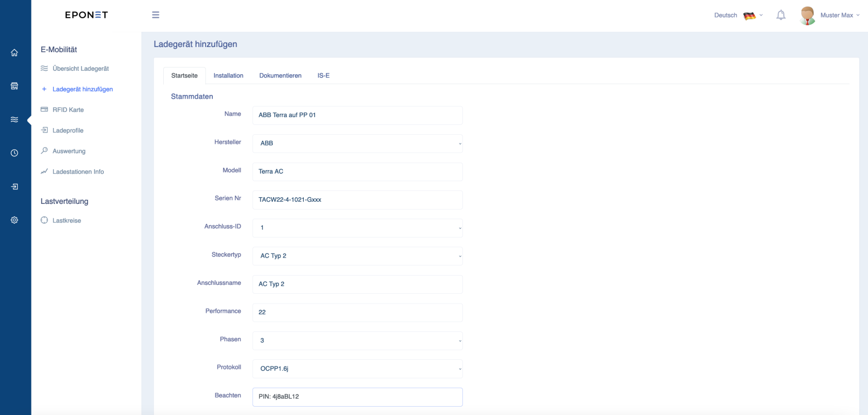This screenshot has height=415, width=868.
Task: Switch to the Installation tab
Action: point(228,75)
